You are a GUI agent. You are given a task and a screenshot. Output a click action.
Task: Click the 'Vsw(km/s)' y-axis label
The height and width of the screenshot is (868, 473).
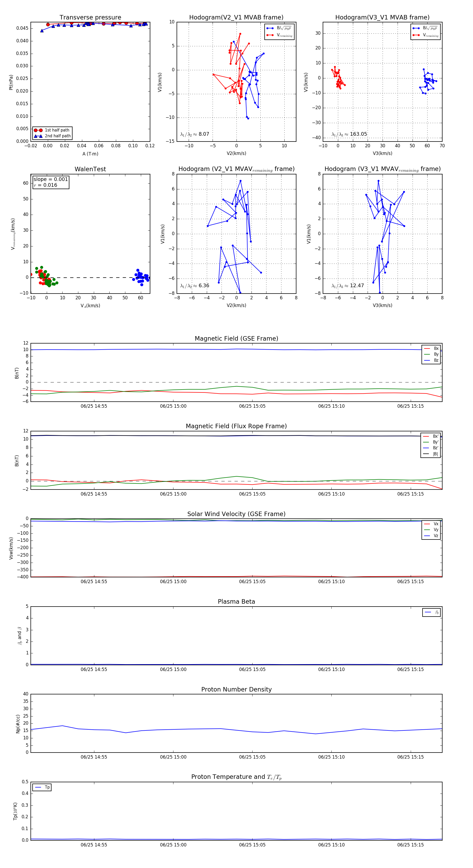pos(11,548)
